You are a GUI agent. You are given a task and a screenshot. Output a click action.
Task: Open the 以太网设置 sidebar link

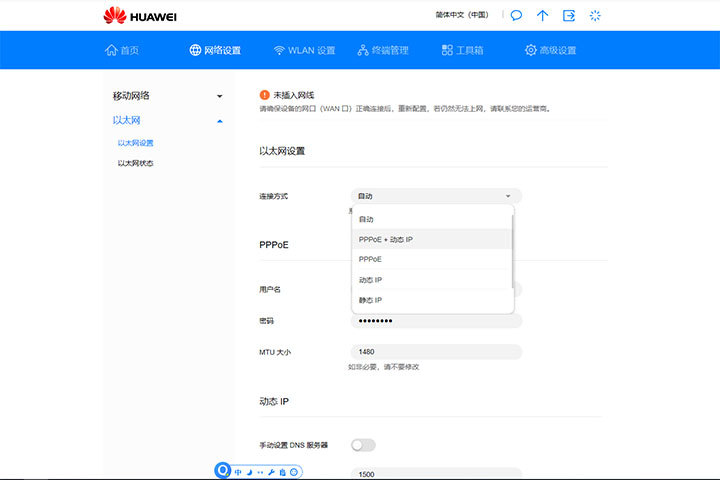click(135, 143)
